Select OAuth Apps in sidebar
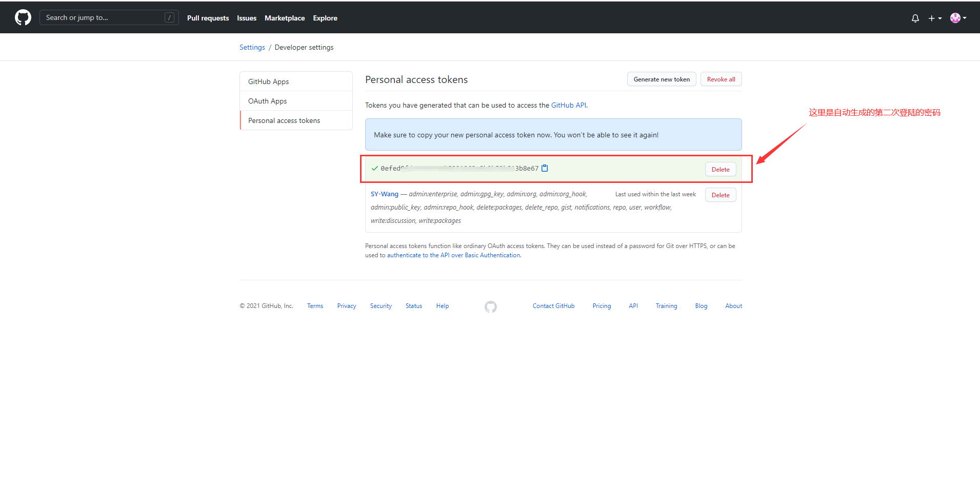 tap(296, 101)
